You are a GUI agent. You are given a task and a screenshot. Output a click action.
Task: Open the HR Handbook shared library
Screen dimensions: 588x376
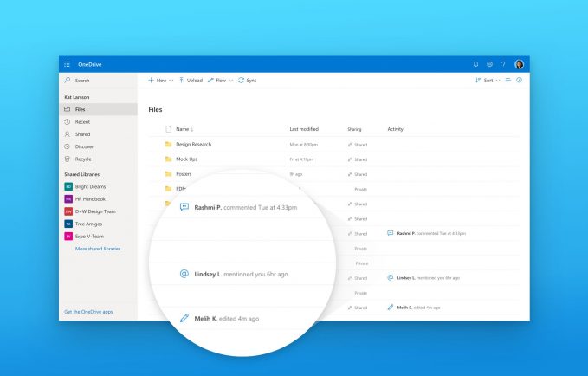coord(98,199)
